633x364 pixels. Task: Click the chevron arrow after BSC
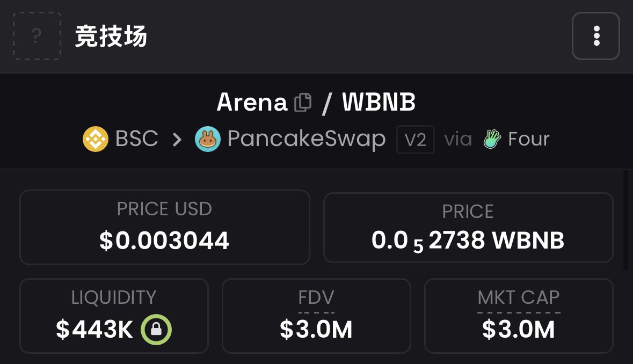click(x=177, y=140)
